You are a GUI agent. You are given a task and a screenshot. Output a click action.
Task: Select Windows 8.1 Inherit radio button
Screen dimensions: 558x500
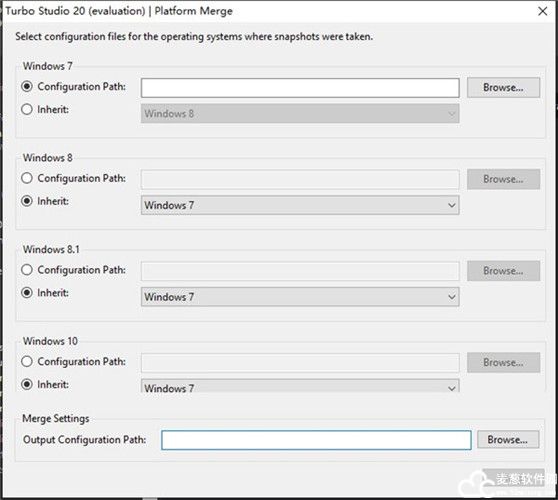point(27,293)
